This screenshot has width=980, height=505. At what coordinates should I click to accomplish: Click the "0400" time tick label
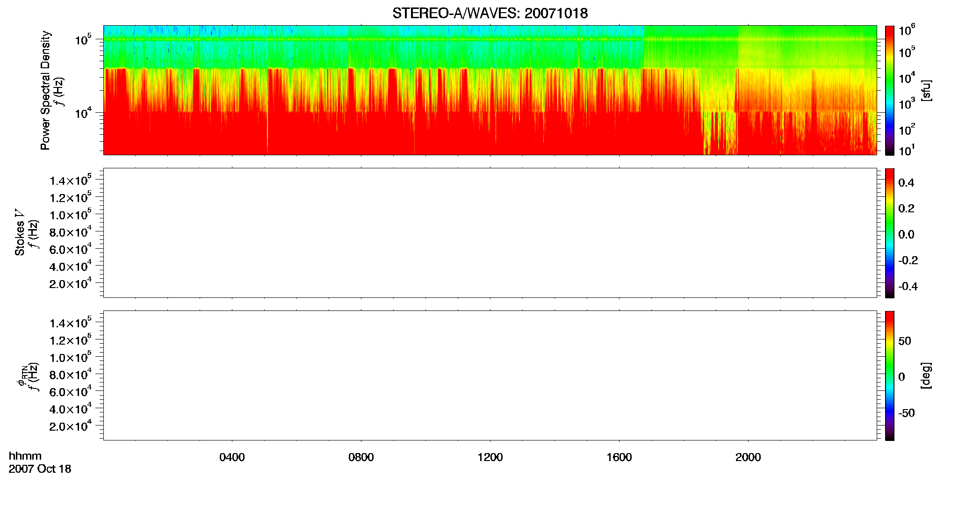point(232,457)
